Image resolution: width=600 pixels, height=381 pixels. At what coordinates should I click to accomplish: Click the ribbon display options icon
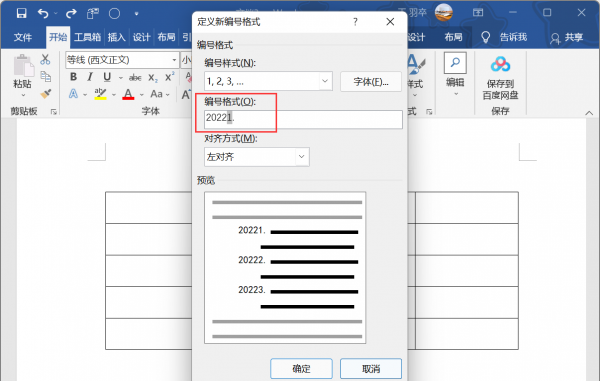click(478, 13)
